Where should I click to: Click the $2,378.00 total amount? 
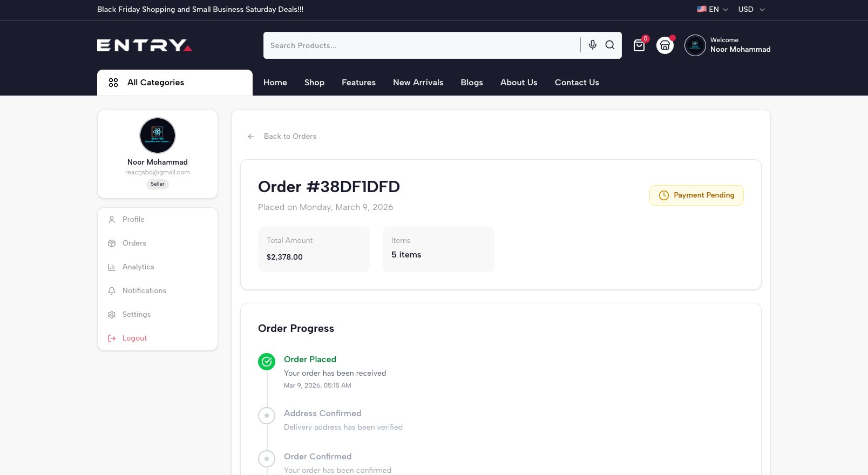(x=284, y=257)
